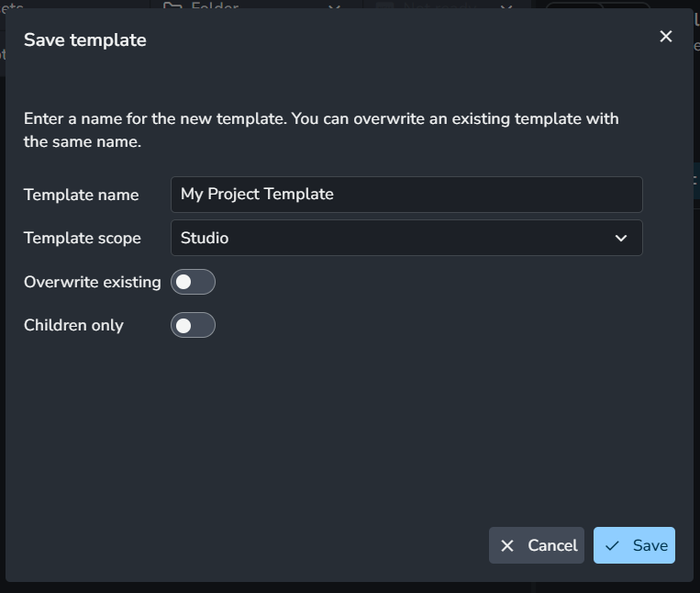Click the Template scope label
The image size is (700, 593).
click(x=83, y=238)
